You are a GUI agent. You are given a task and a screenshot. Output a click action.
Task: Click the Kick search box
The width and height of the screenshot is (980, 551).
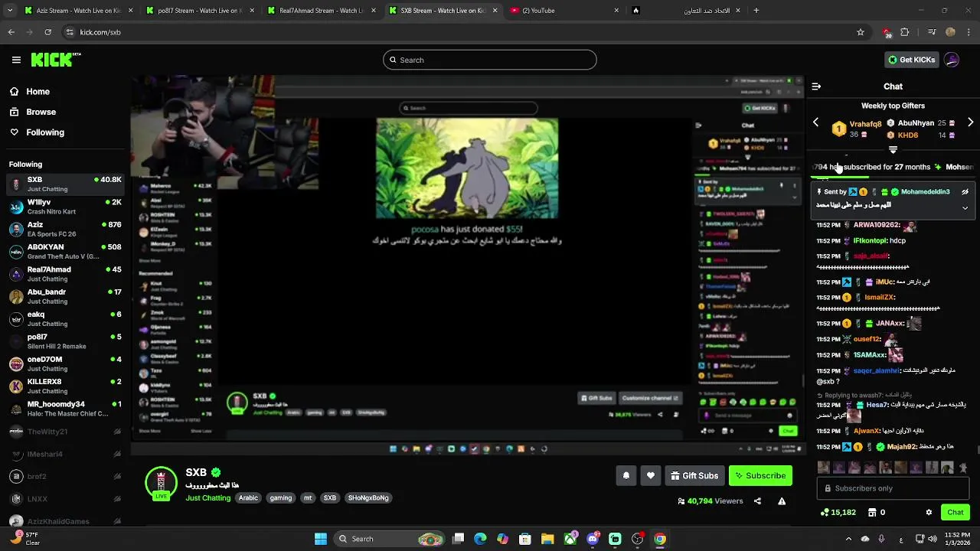[490, 60]
